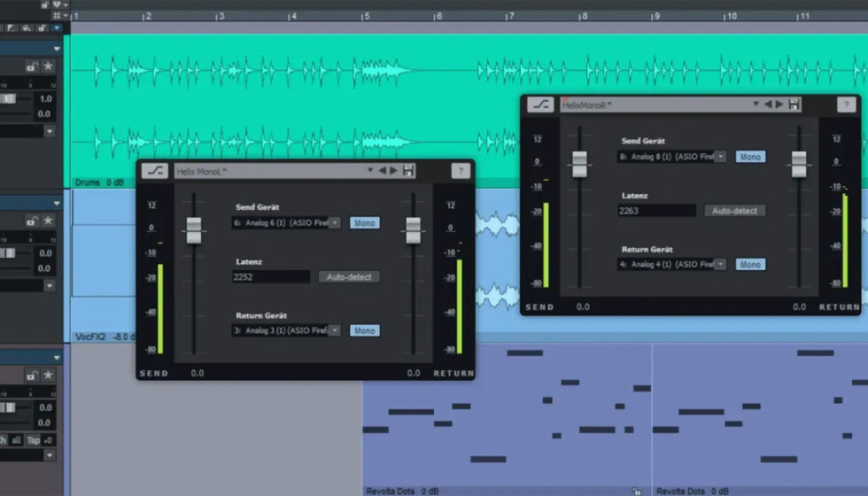Open Send Gerät Analog 6 dropdown
This screenshot has width=868, height=496.
(334, 223)
